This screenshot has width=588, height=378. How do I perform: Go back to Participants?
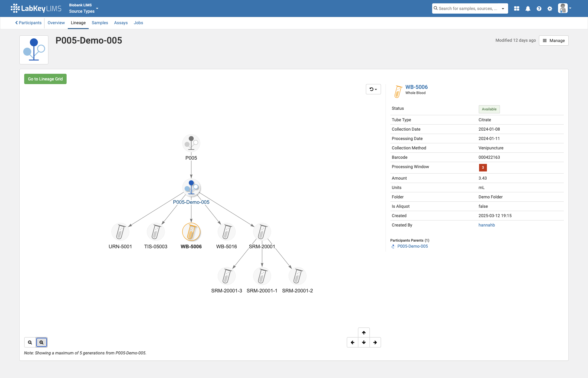28,23
